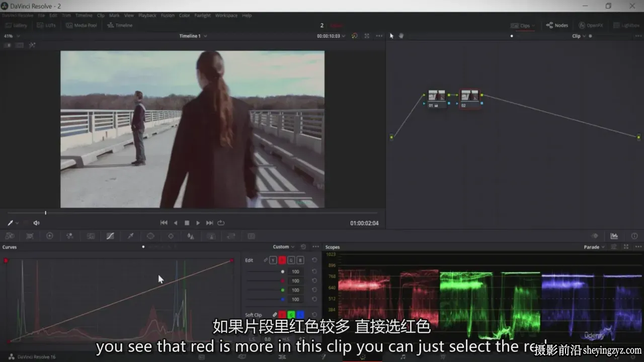
Task: Open the Color menu
Action: [185, 16]
